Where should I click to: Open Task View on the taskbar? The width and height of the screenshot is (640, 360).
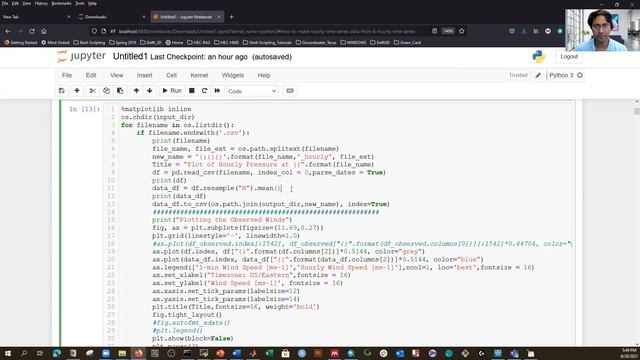40,353
